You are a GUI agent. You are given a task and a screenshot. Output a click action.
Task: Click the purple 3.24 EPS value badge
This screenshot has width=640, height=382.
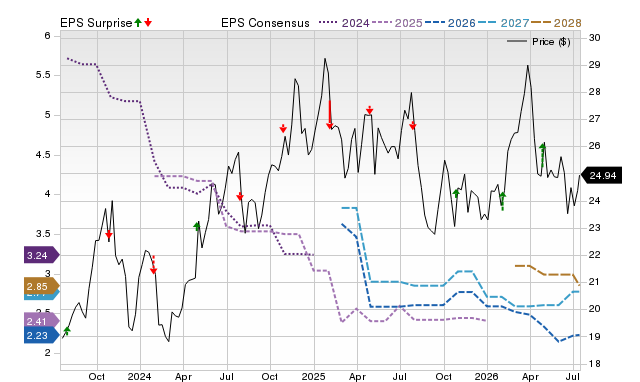pos(42,255)
